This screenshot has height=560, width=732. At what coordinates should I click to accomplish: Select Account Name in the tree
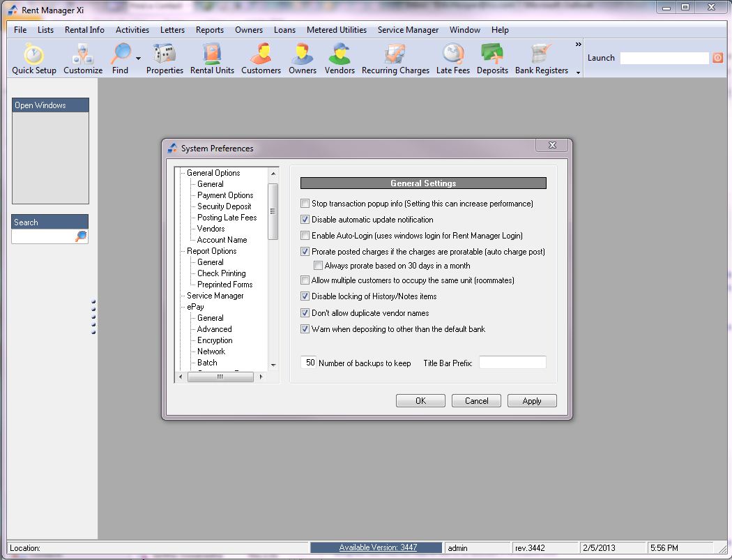pyautogui.click(x=222, y=240)
